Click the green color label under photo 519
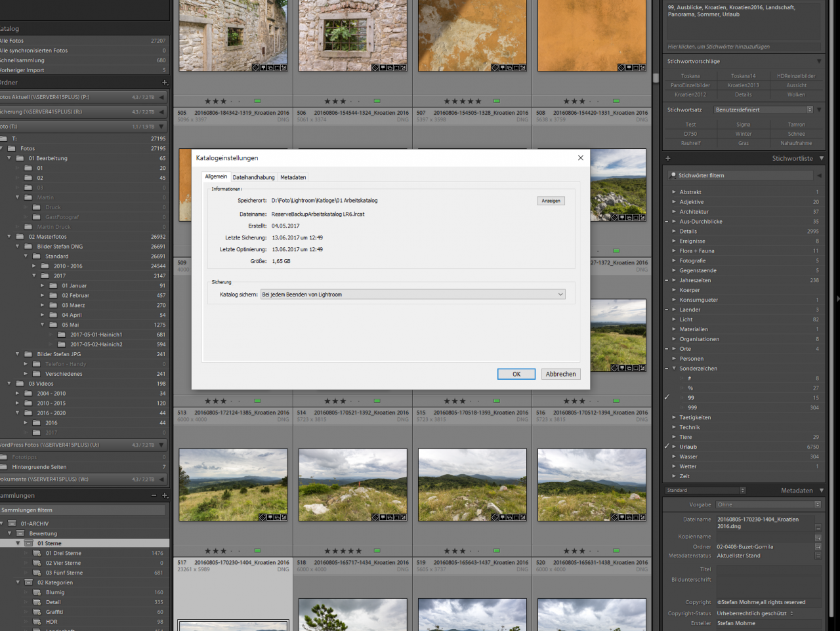840x631 pixels. 496,551
